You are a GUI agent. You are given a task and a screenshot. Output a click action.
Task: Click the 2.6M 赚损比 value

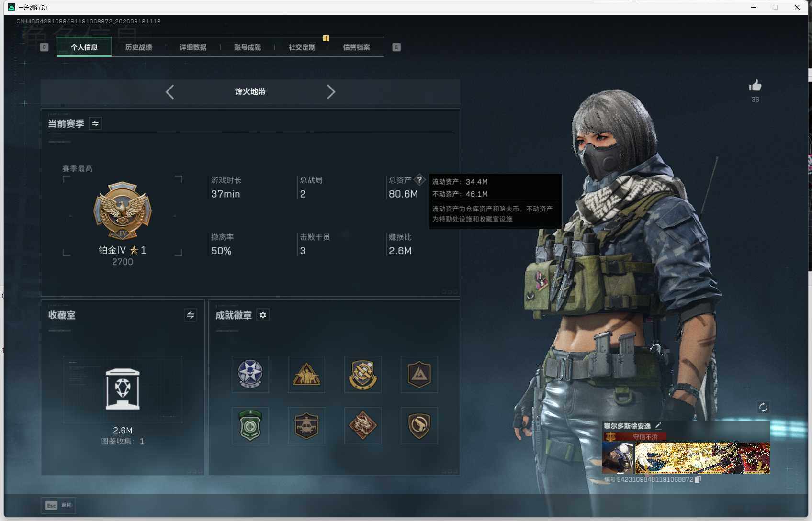400,251
